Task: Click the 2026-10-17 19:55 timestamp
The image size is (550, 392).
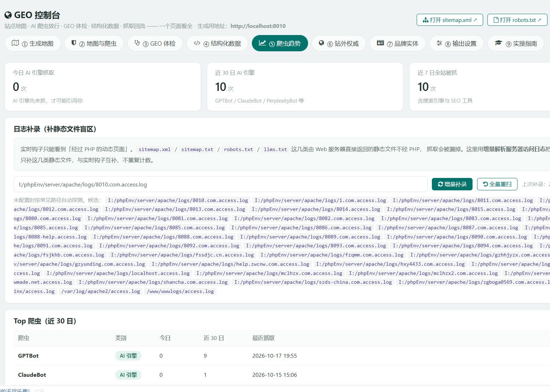Action: [x=274, y=356]
